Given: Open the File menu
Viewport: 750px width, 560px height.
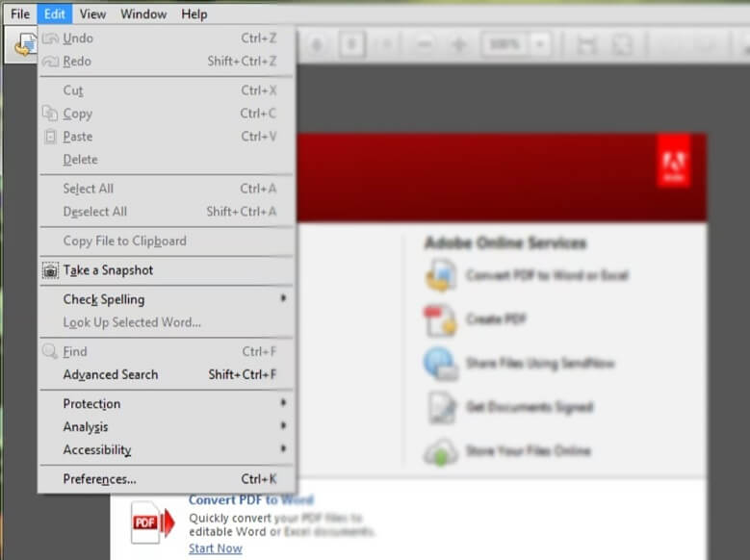Looking at the screenshot, I should (20, 13).
